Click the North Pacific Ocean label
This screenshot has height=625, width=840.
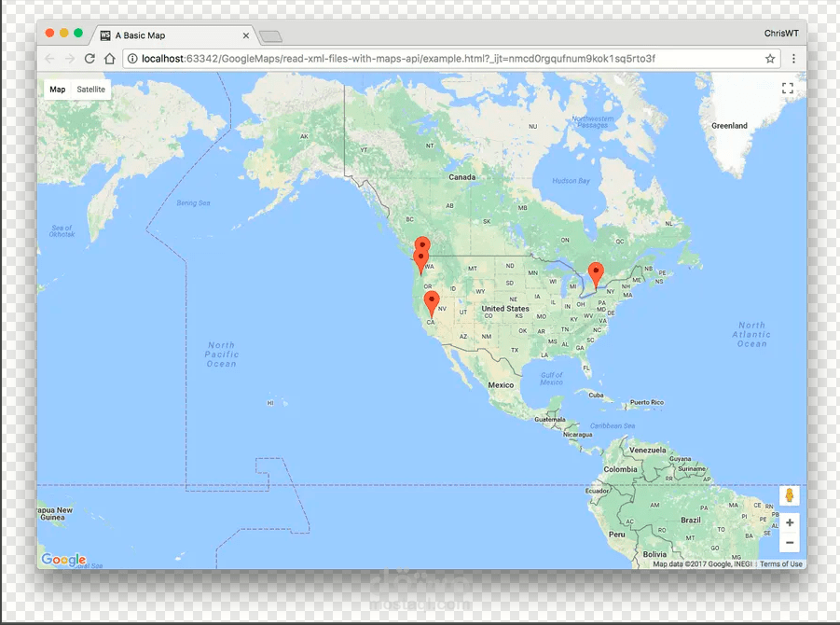tap(221, 354)
